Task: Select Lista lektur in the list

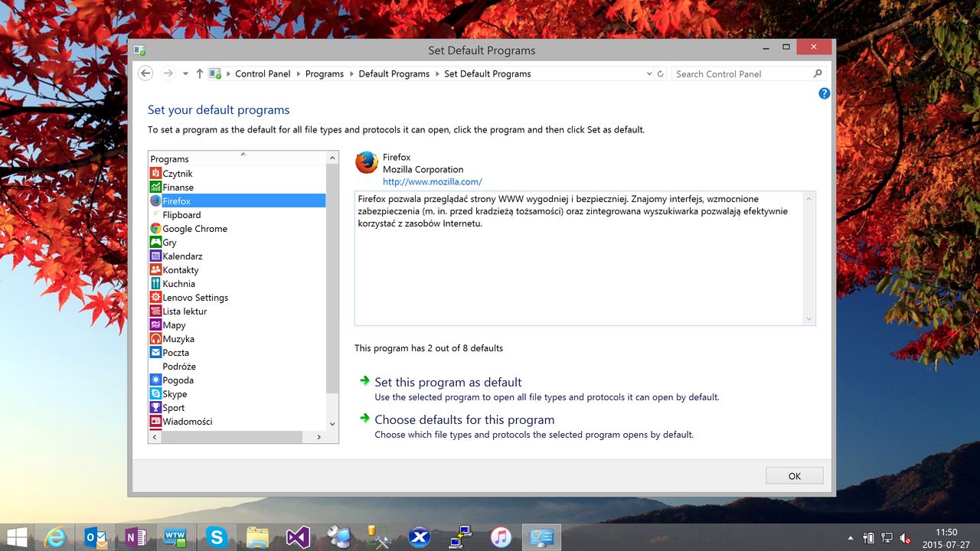Action: point(237,311)
